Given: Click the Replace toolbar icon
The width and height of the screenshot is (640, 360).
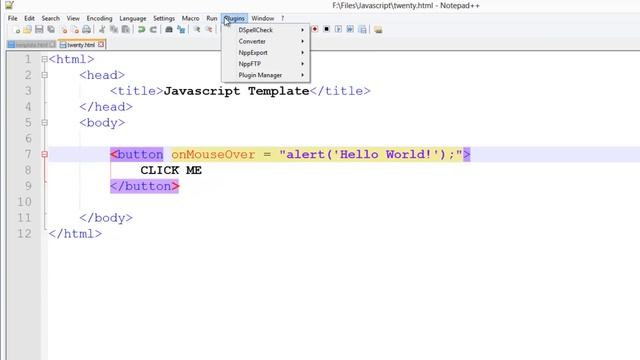Looking at the screenshot, I should (181, 29).
